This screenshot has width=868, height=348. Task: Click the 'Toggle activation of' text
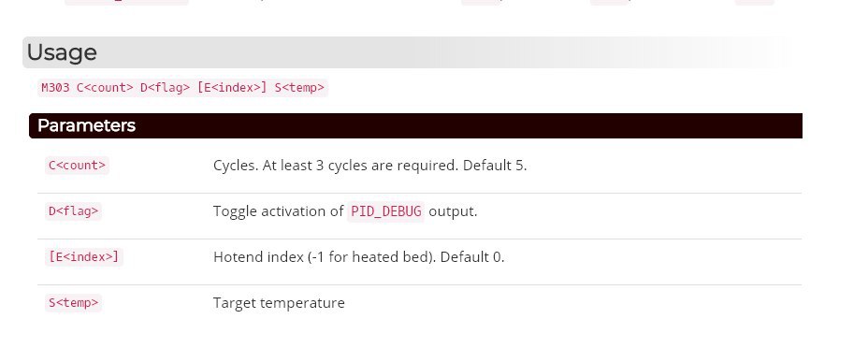click(x=279, y=211)
